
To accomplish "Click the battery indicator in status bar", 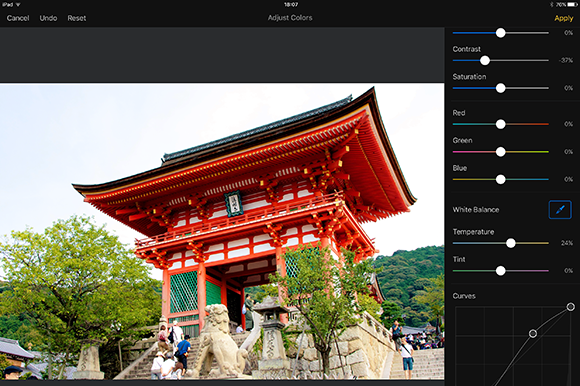I will tap(571, 4).
